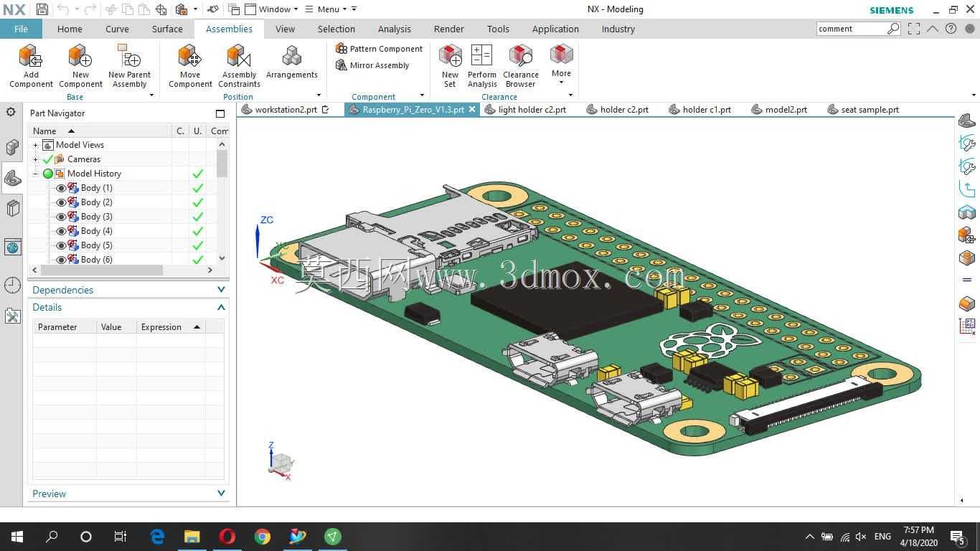Open the Window dropdown menu
980x551 pixels.
click(272, 9)
